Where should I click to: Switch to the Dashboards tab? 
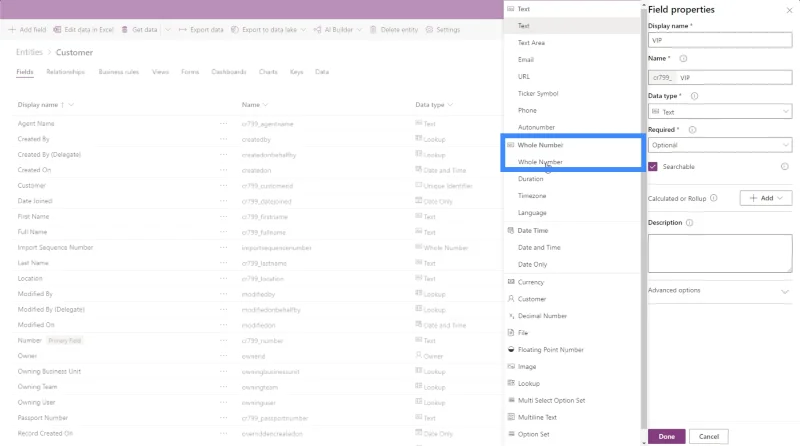(x=229, y=72)
